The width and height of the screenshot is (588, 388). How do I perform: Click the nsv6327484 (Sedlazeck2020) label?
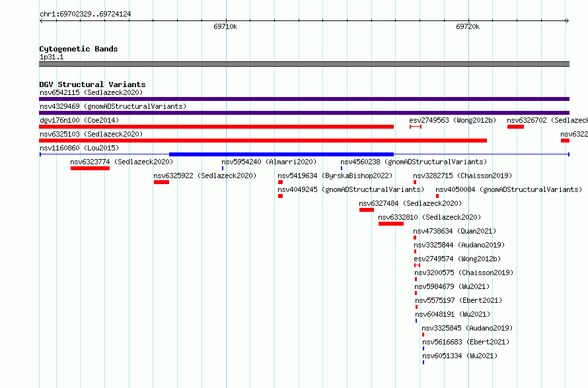click(x=410, y=203)
